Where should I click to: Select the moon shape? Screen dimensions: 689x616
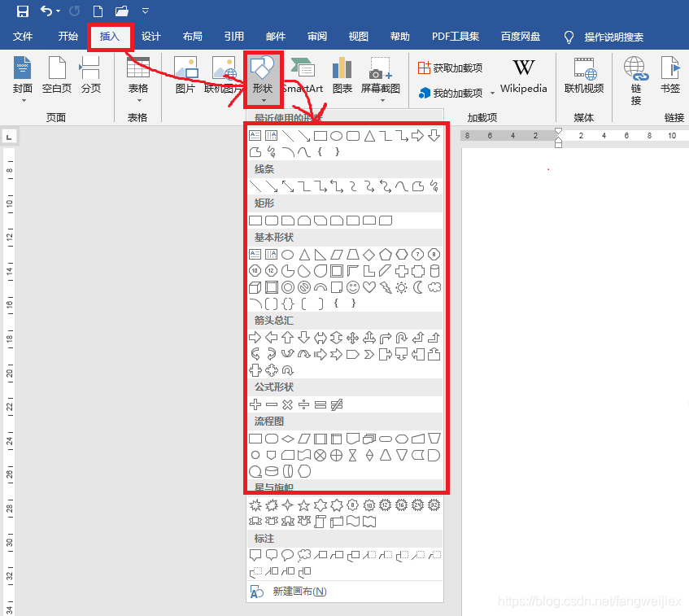(x=418, y=287)
